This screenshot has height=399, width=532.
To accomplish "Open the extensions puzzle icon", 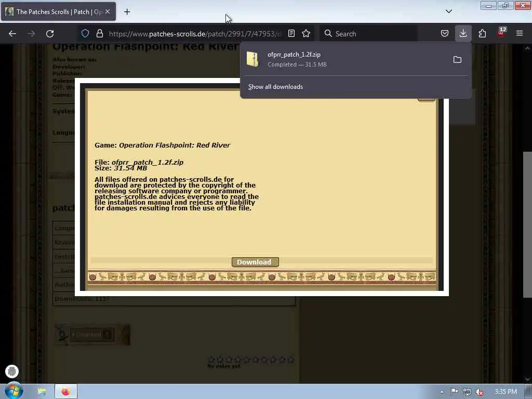I will point(482,33).
